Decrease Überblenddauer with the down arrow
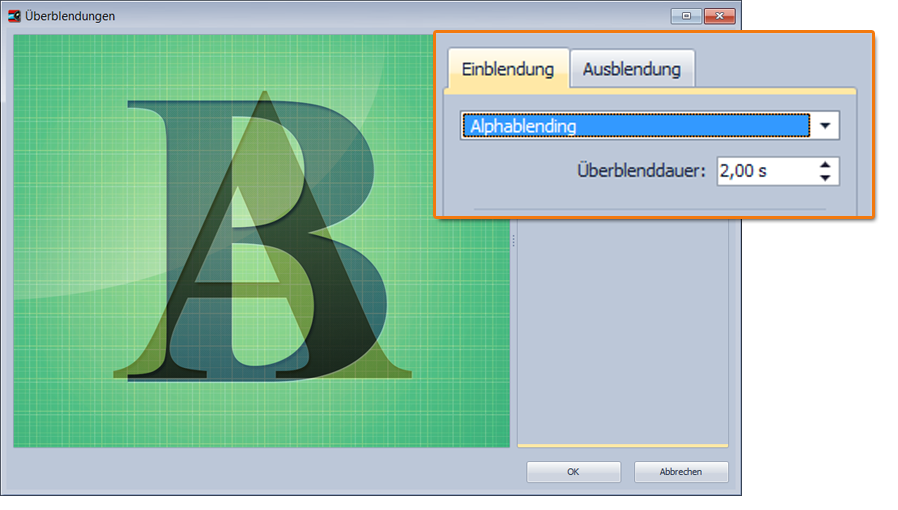 (x=825, y=178)
